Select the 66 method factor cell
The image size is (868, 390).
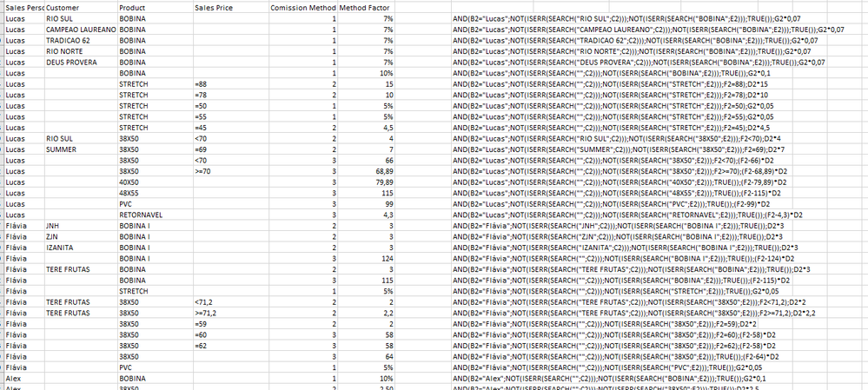367,161
